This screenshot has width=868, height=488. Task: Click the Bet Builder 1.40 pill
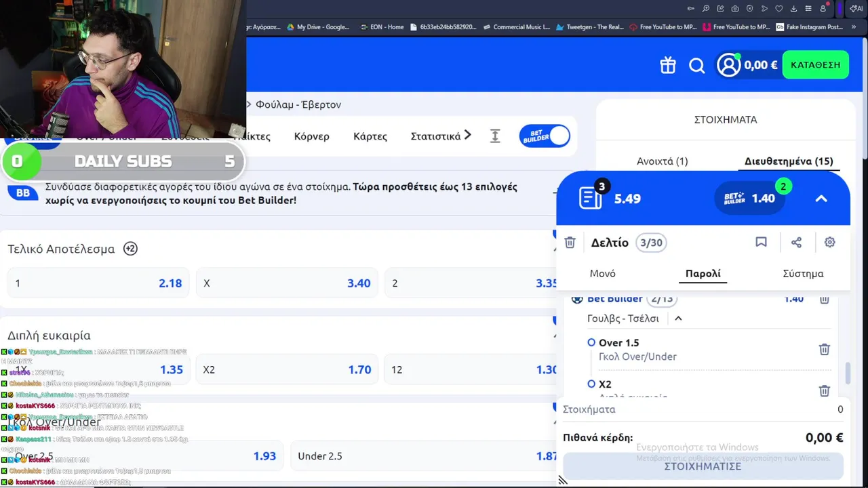(x=749, y=198)
